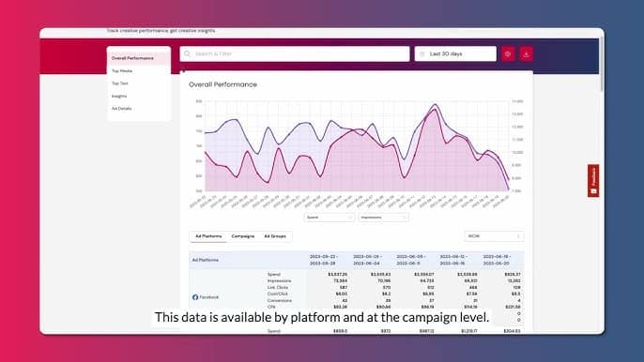Click the search magnifier icon
This screenshot has height=362, width=644.
188,53
